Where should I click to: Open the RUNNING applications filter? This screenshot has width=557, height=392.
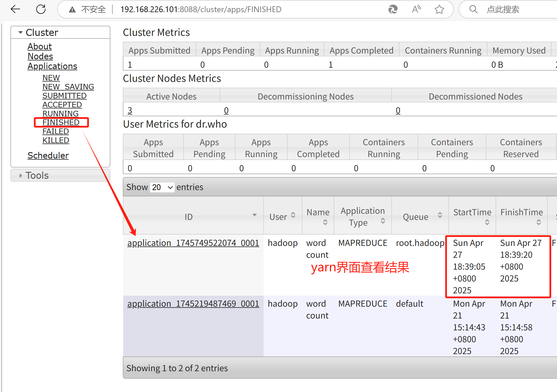click(60, 113)
